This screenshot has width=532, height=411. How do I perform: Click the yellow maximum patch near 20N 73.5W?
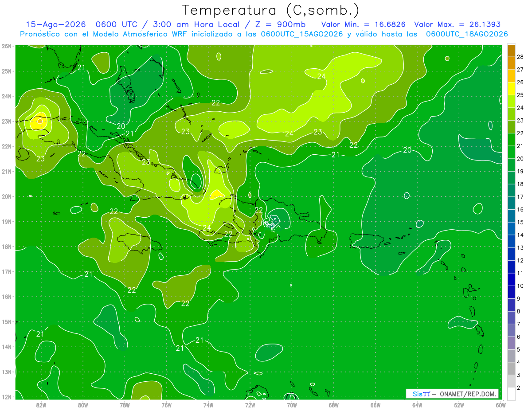coord(217,194)
